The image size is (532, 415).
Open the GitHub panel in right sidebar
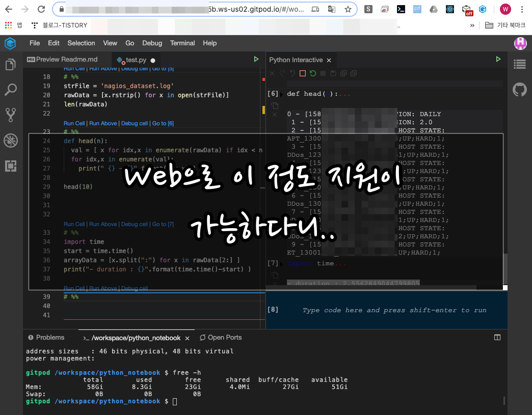click(x=519, y=90)
